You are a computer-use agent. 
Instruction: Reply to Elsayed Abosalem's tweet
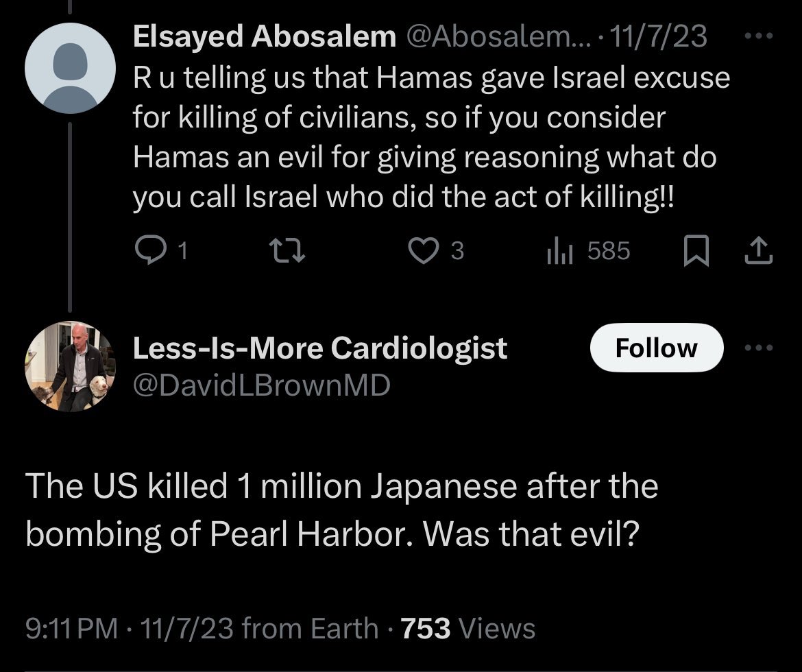(x=148, y=252)
